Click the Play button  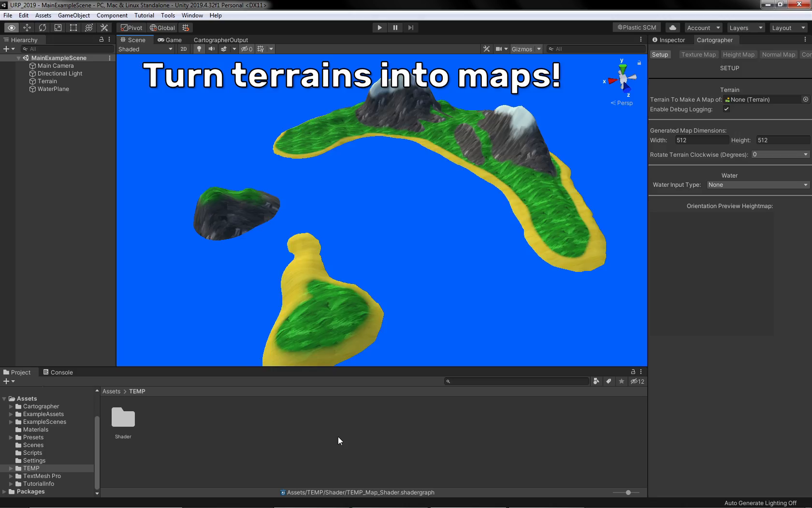380,28
